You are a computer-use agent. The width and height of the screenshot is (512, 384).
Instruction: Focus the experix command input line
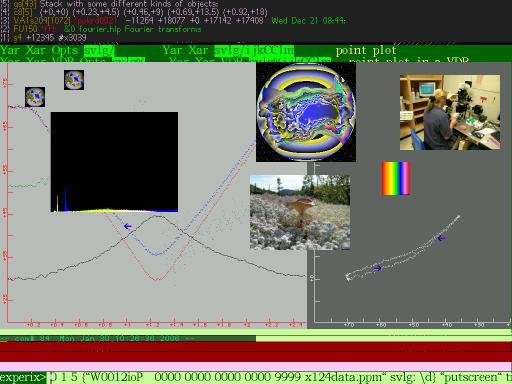[x=281, y=377]
